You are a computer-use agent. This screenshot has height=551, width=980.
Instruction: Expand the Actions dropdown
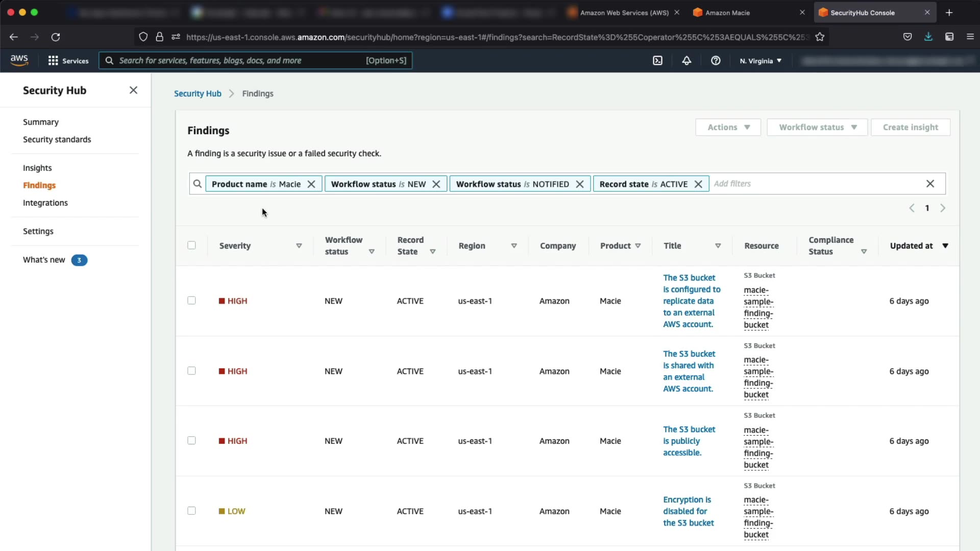click(x=728, y=127)
